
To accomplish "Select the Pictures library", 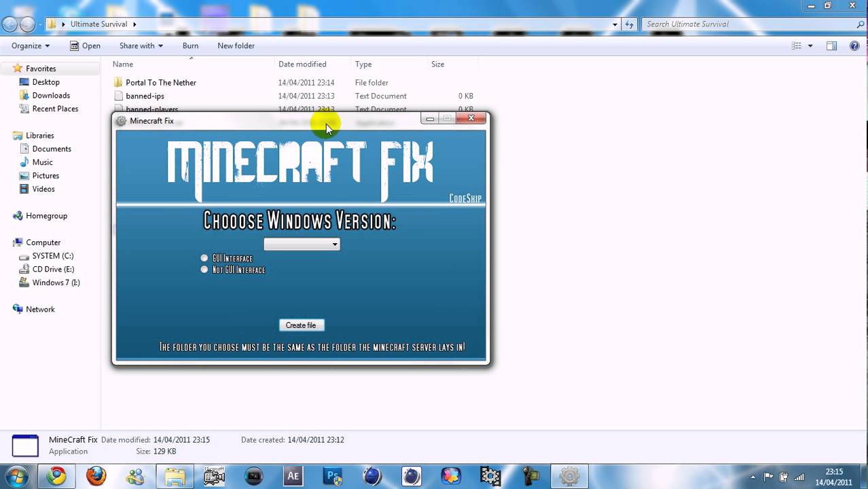I will (46, 176).
